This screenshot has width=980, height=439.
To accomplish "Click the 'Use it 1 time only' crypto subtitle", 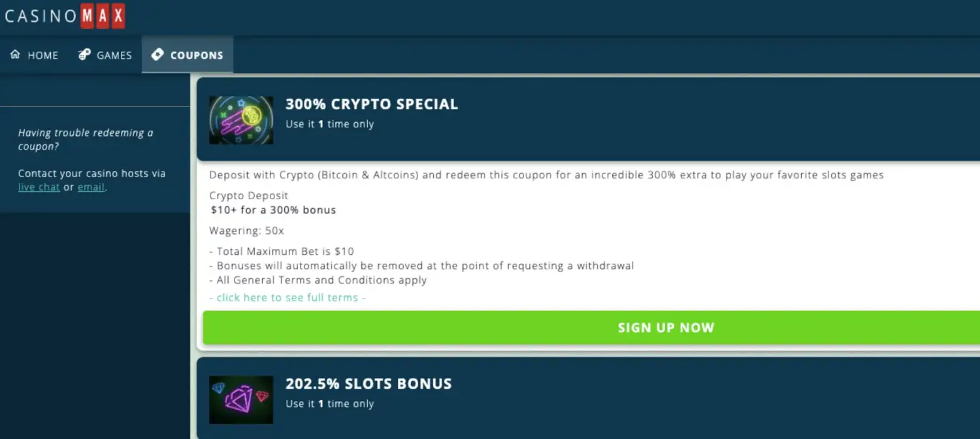I will [330, 124].
